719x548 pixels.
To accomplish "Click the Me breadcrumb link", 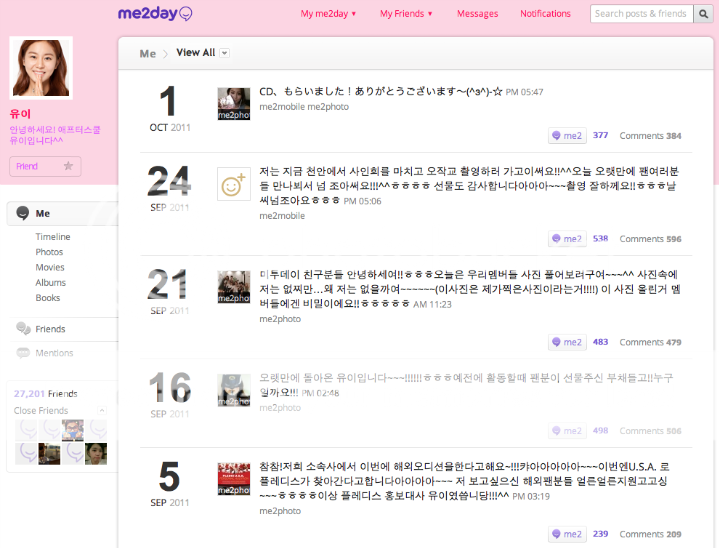I will pos(148,54).
